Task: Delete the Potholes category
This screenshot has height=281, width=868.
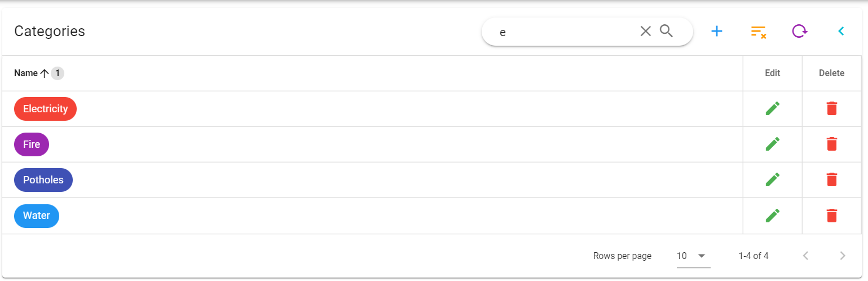Action: click(x=832, y=180)
